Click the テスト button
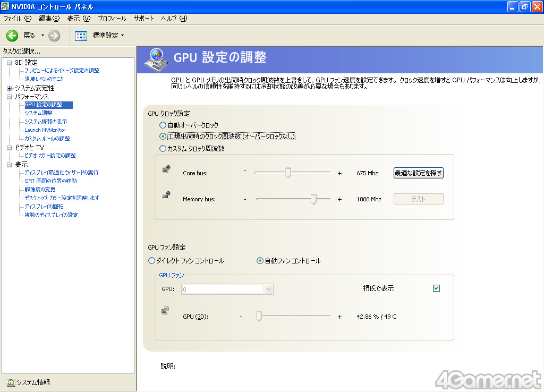 click(418, 199)
